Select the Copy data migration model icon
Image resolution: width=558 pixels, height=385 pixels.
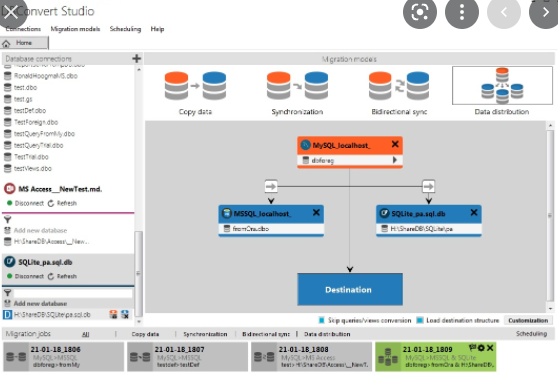click(x=195, y=86)
